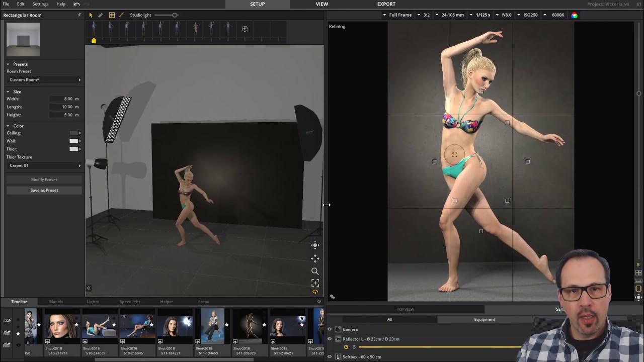Collapse the Presets section

click(x=8, y=64)
